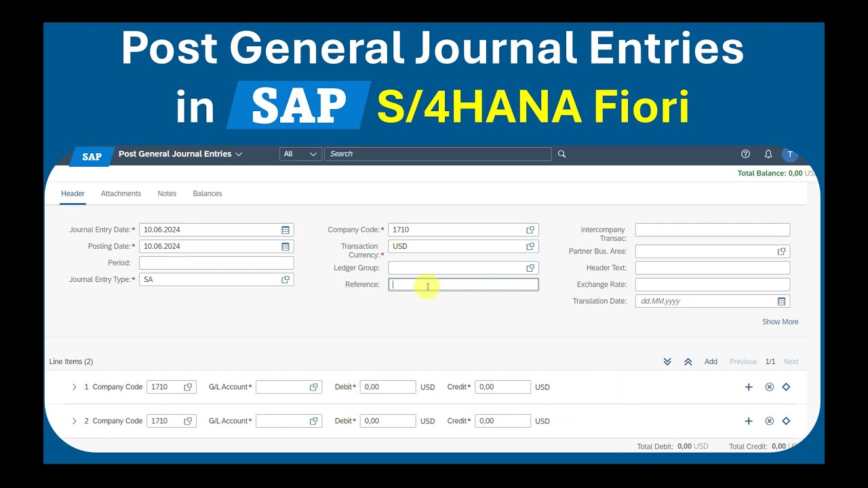Click the Show More link
Image resolution: width=868 pixels, height=488 pixels.
pyautogui.click(x=780, y=322)
